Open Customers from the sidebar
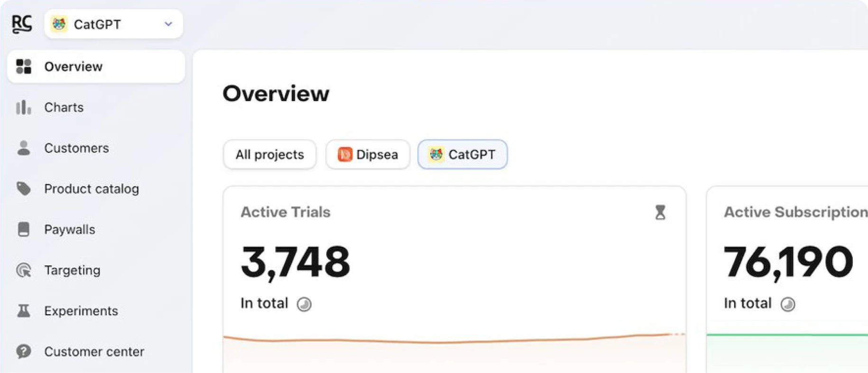 96,148
